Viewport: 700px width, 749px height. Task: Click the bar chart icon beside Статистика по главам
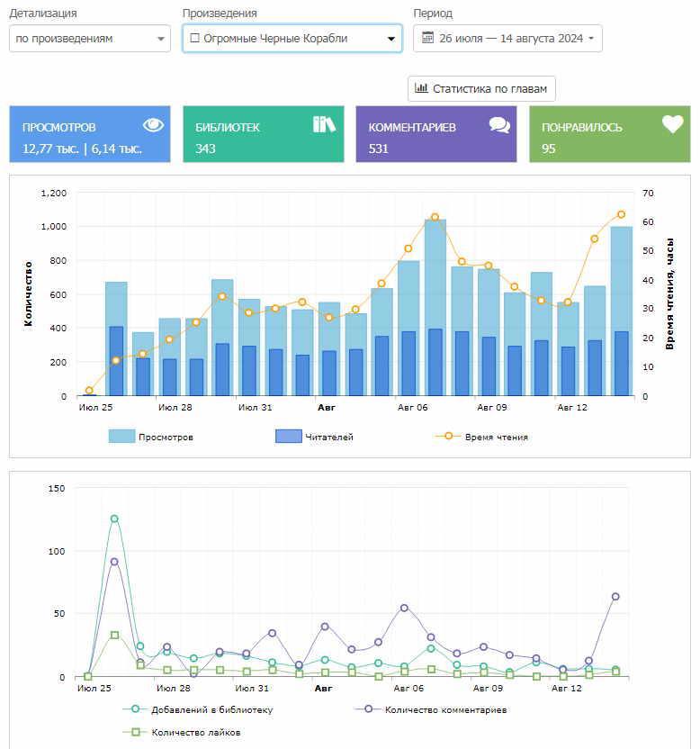pos(421,88)
